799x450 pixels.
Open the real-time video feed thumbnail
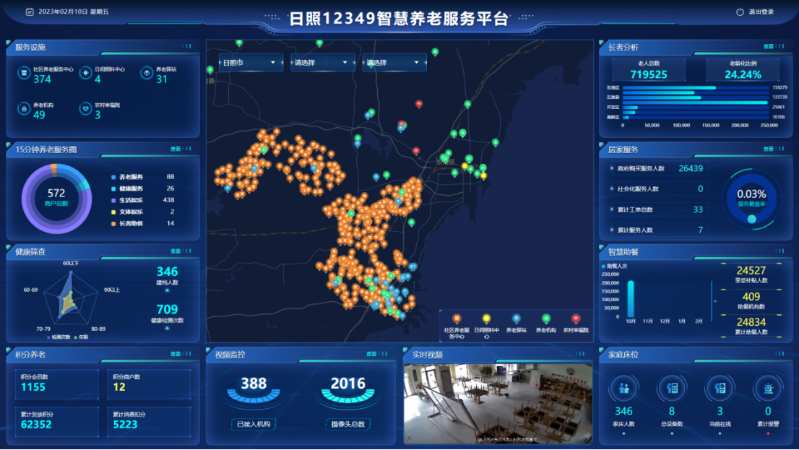(495, 403)
